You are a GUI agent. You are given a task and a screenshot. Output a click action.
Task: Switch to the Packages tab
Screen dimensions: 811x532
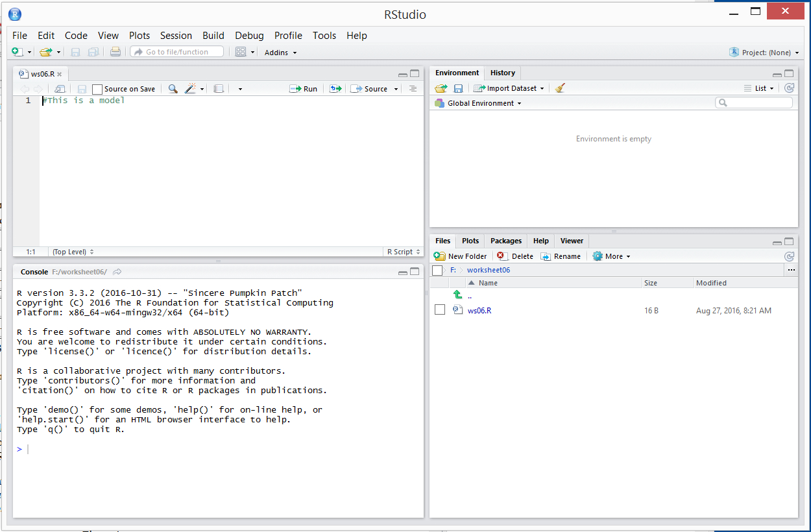point(506,241)
